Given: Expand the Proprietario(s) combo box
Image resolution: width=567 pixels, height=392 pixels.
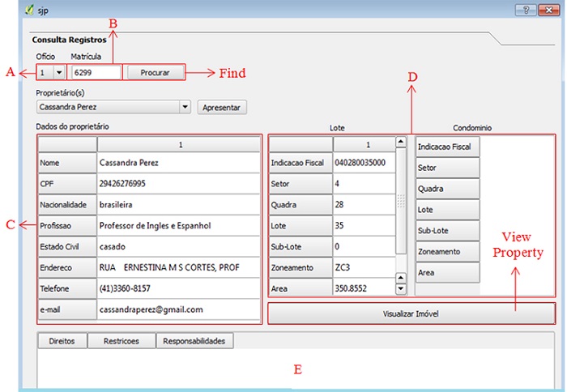Looking at the screenshot, I should pyautogui.click(x=185, y=106).
